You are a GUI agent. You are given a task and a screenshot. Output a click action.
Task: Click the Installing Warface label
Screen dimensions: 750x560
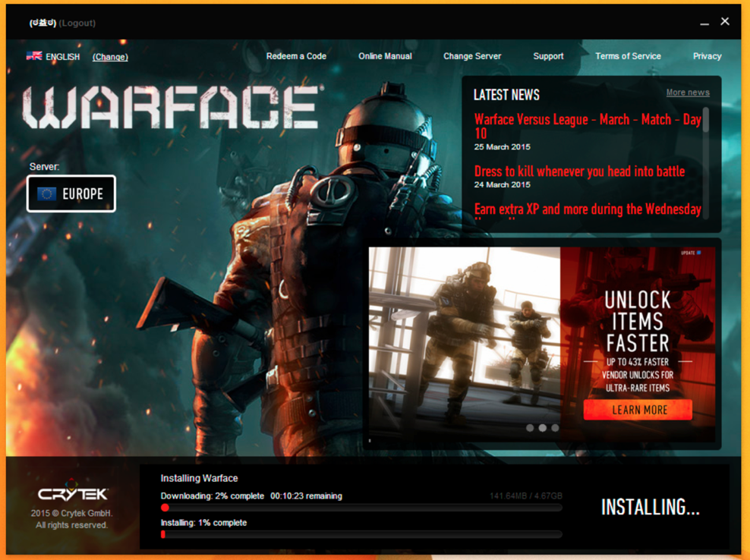point(199,478)
